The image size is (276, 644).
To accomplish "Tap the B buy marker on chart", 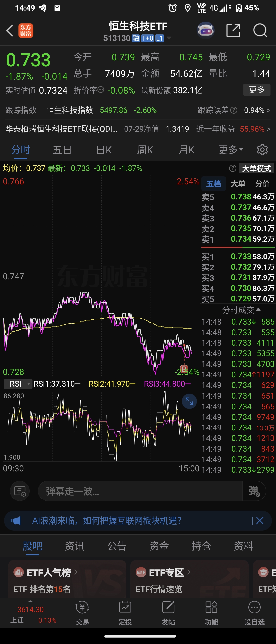I will pyautogui.click(x=184, y=369).
